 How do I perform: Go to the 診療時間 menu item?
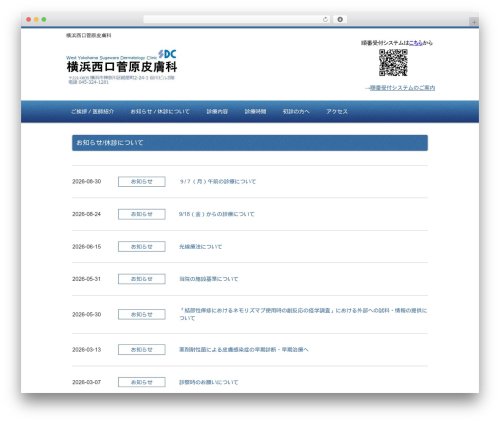(x=255, y=111)
